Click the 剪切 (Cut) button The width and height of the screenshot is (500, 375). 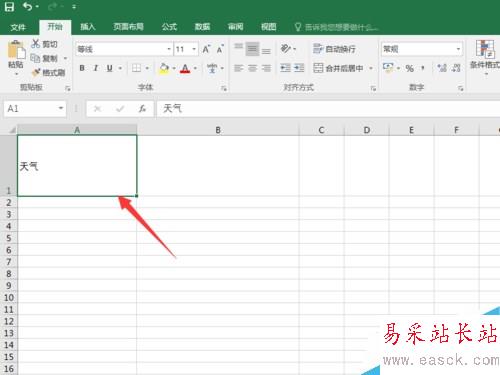point(44,44)
